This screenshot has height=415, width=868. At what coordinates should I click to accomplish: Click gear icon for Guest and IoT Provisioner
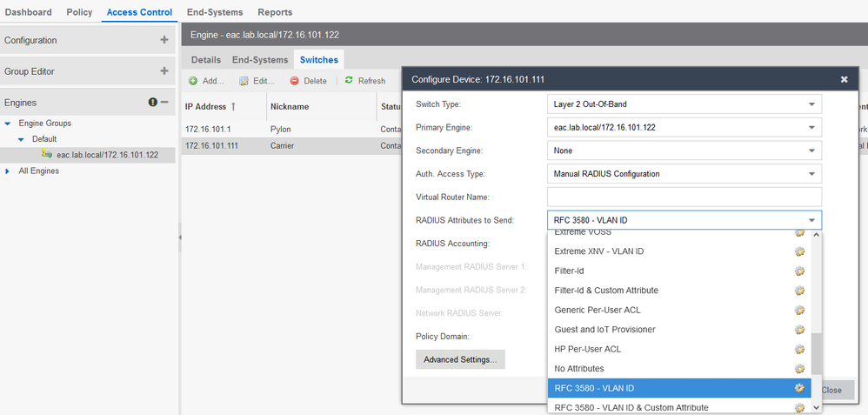pos(798,330)
